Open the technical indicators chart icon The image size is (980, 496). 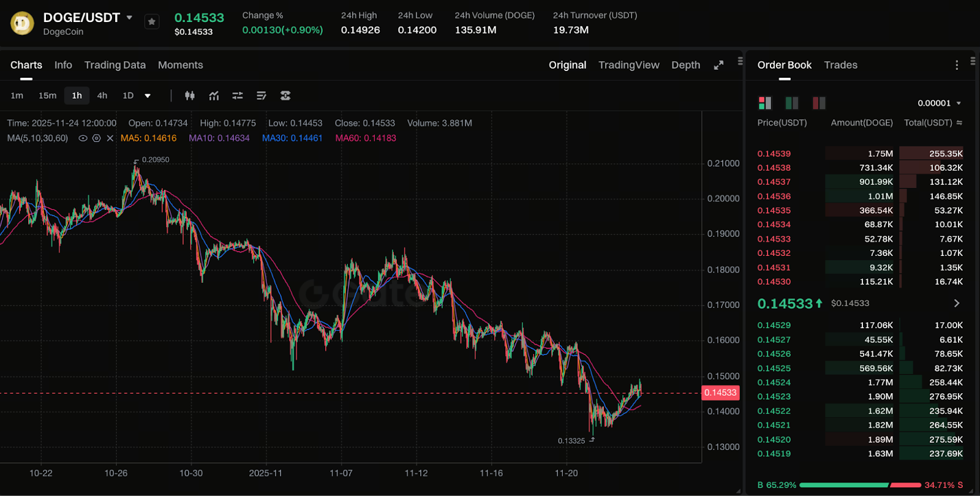coord(214,96)
